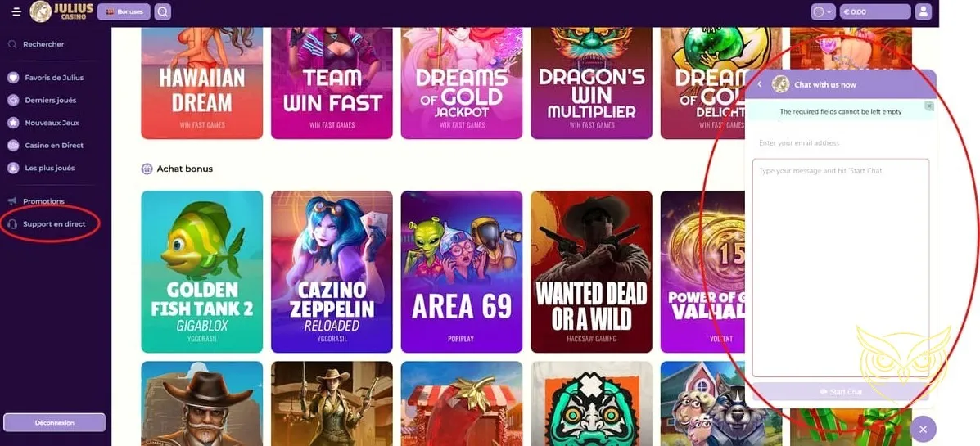
Task: Open the Area 69 game thumbnail
Action: [x=461, y=272]
